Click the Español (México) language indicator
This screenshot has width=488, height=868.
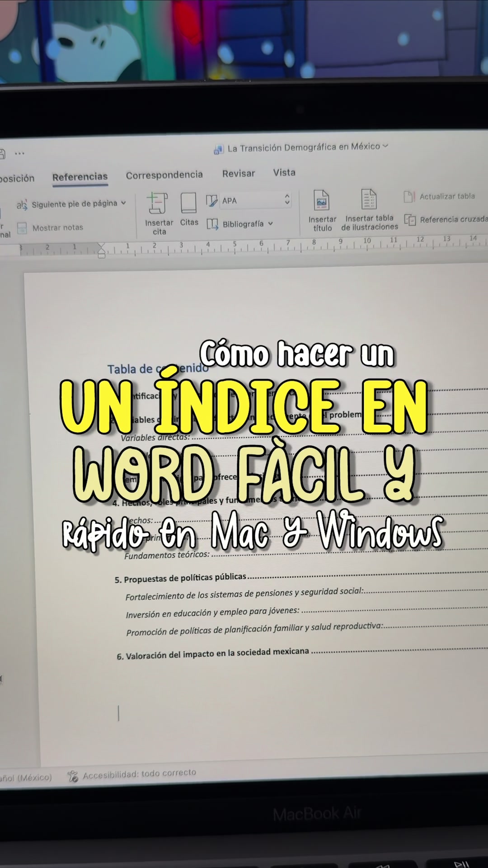(26, 778)
